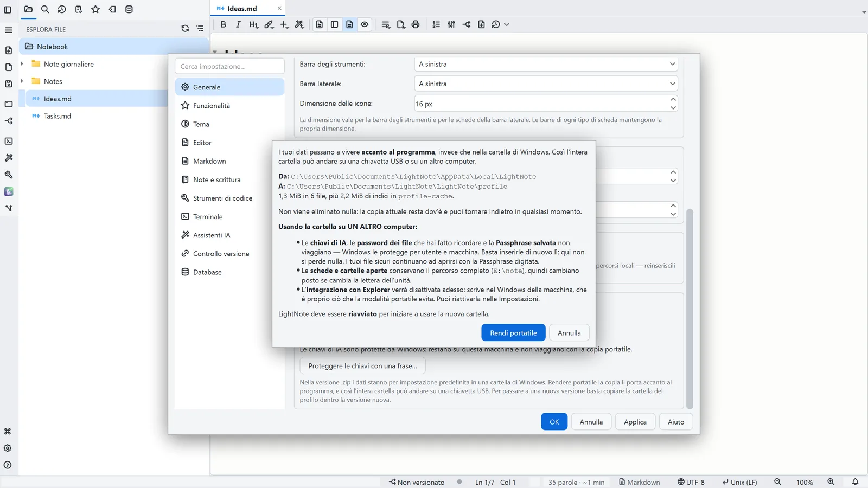Open the heading level tool
The image size is (868, 488).
(x=253, y=24)
